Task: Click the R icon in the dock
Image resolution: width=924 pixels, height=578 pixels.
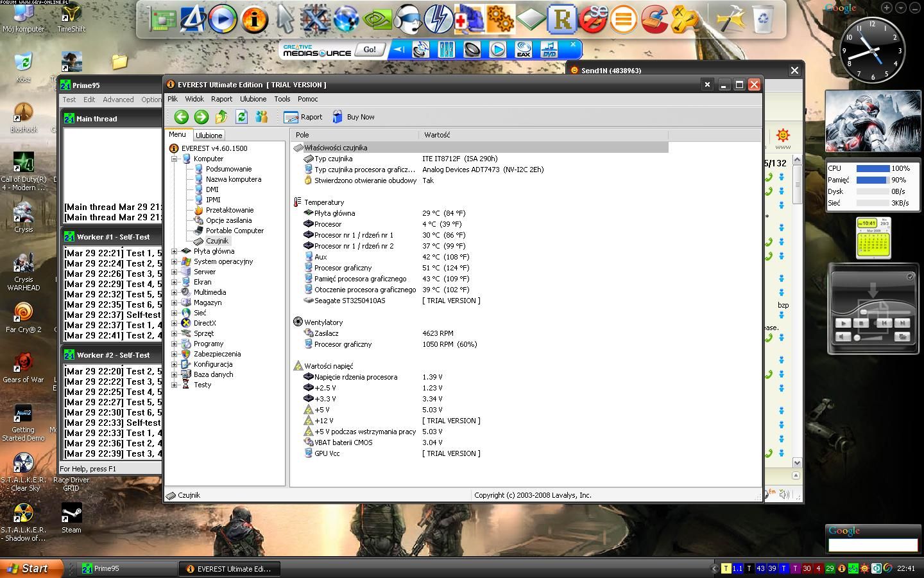Action: (x=562, y=19)
